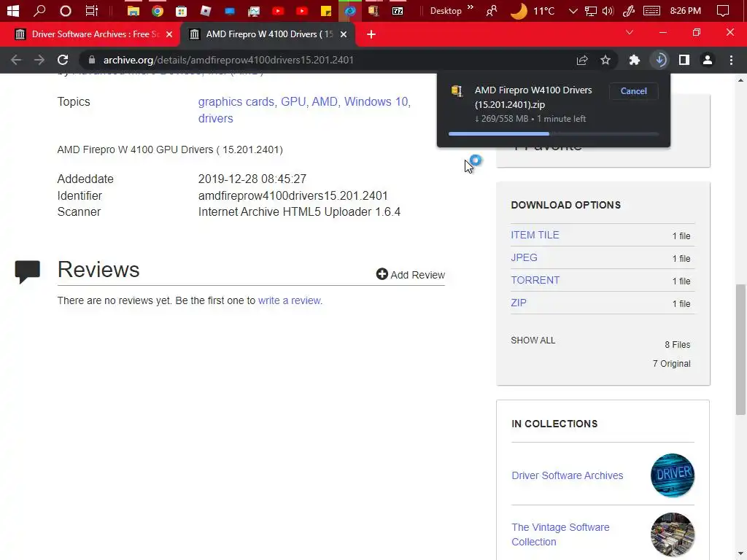The width and height of the screenshot is (747, 560).
Task: Open Vintage Software collection thumbnail
Action: [x=672, y=534]
